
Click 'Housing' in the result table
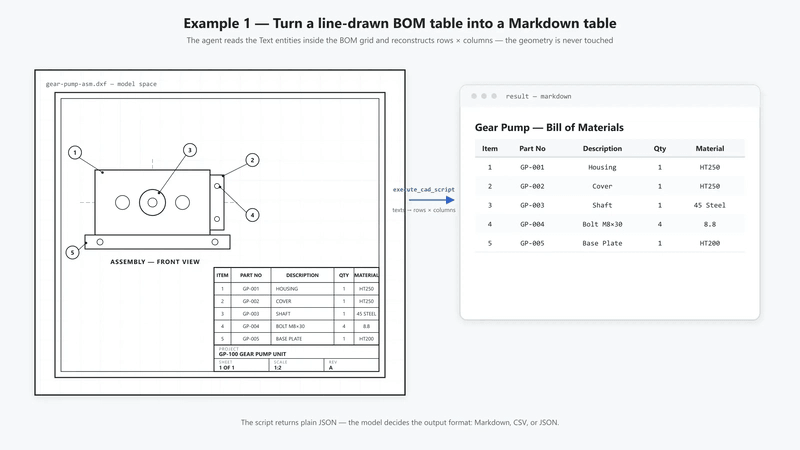(602, 167)
